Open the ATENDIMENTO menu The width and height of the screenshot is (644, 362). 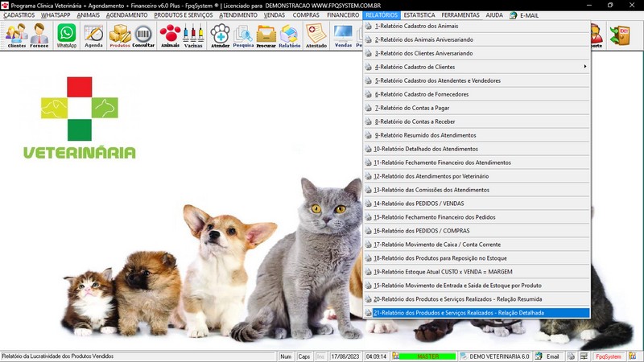coord(238,15)
